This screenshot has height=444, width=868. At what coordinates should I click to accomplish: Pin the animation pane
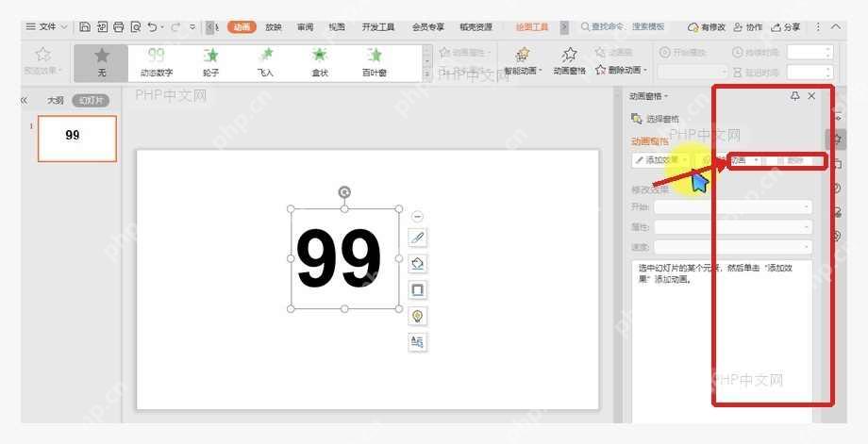point(795,96)
